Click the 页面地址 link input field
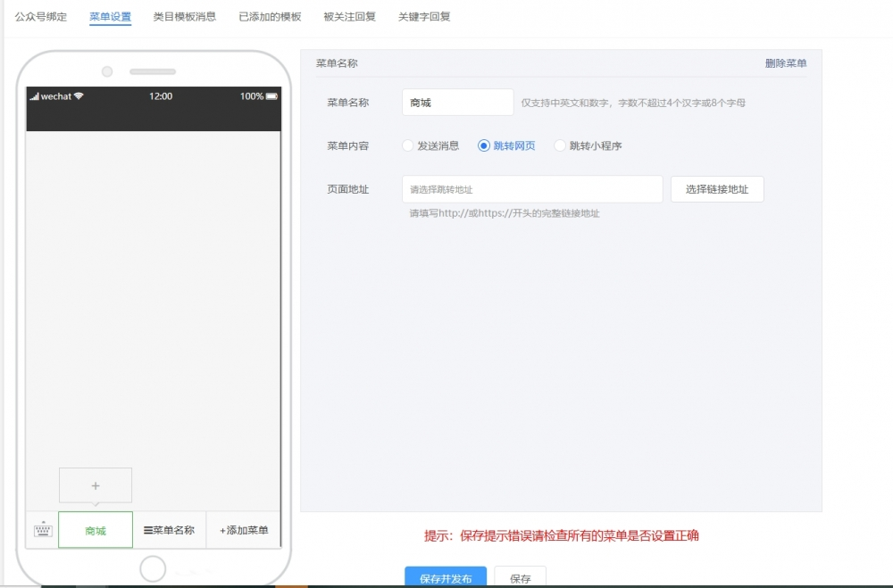Image resolution: width=893 pixels, height=588 pixels. tap(531, 188)
